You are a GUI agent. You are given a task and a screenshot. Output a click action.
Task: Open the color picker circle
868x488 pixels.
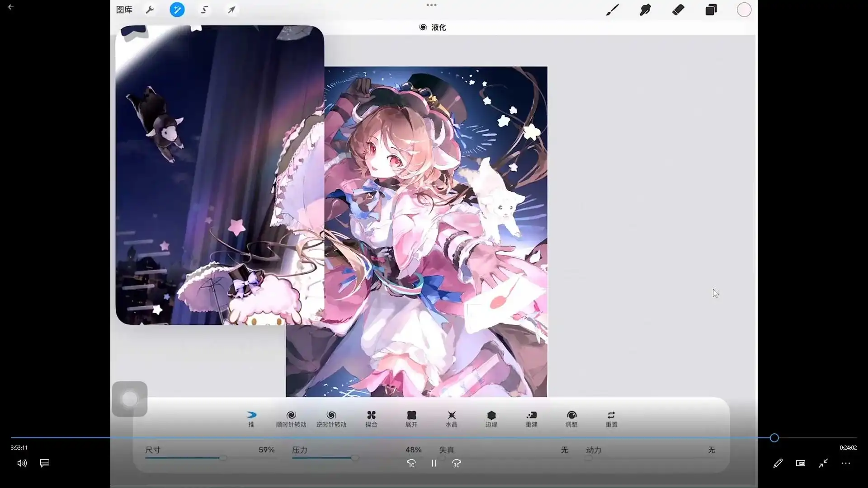pyautogui.click(x=744, y=9)
